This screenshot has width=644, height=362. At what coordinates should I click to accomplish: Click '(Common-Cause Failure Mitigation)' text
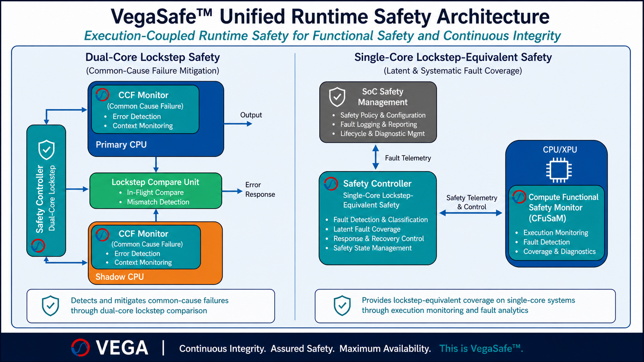click(x=153, y=71)
